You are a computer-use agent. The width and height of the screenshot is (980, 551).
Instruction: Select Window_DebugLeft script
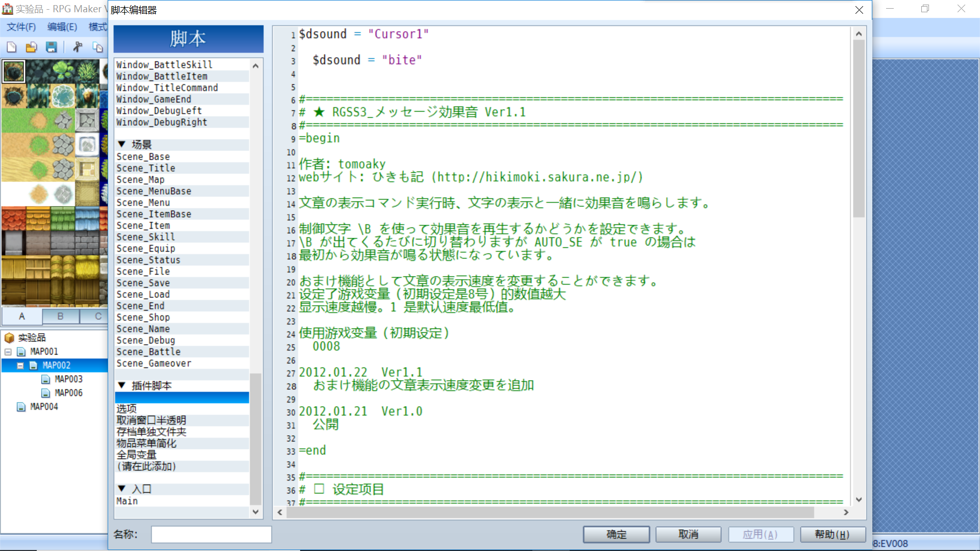[x=182, y=111]
